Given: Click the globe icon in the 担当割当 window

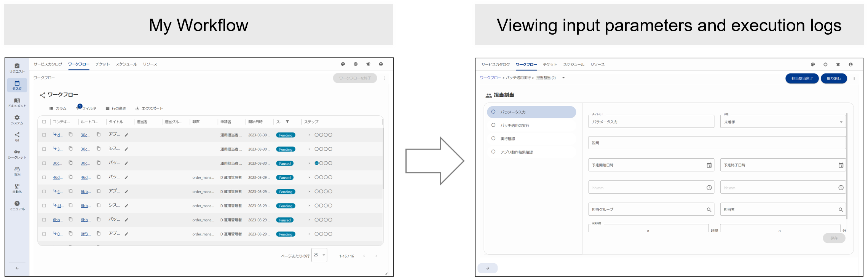Looking at the screenshot, I should coord(825,65).
